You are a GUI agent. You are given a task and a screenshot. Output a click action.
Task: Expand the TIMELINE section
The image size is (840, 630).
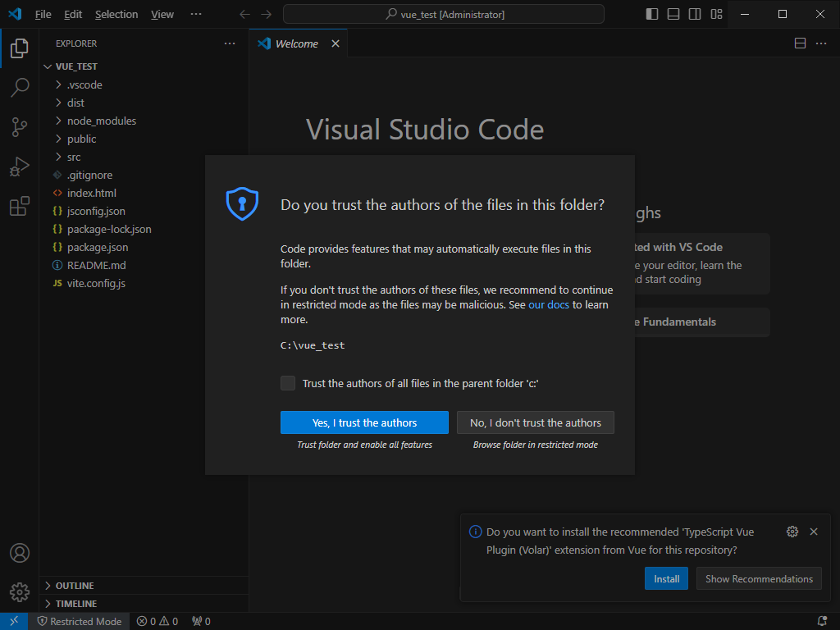[144, 604]
